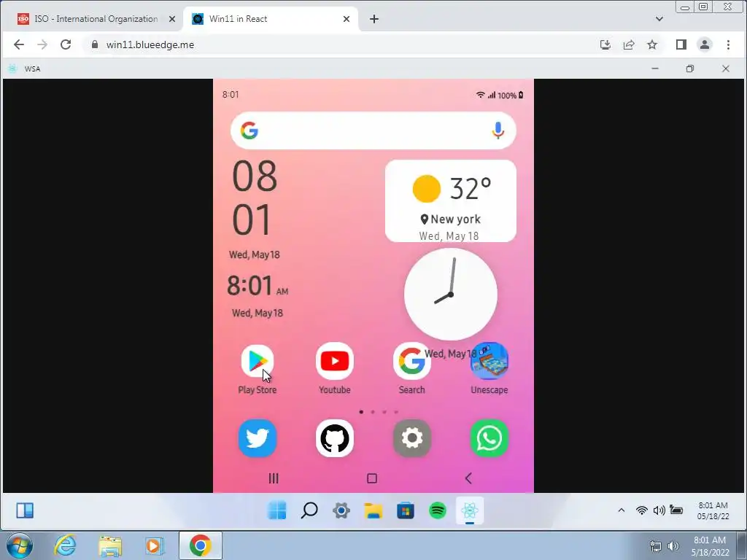Open Spotify in Win11 taskbar
Image resolution: width=747 pixels, height=560 pixels.
click(438, 510)
